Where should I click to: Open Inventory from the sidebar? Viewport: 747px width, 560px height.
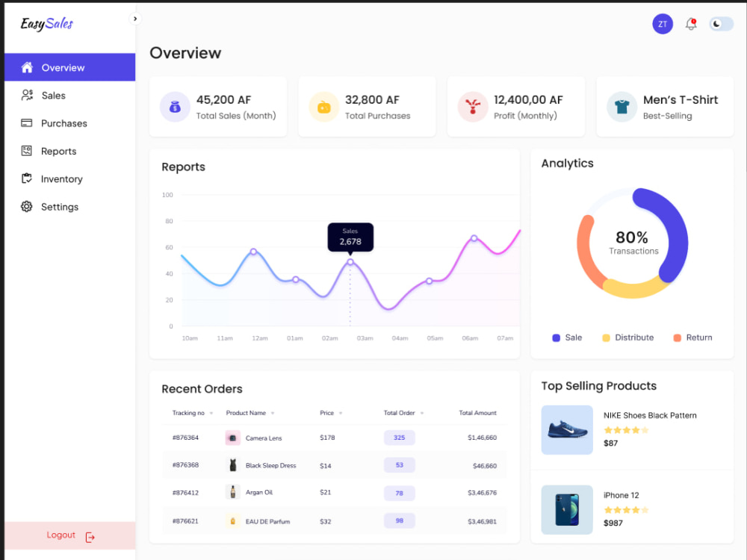point(70,179)
